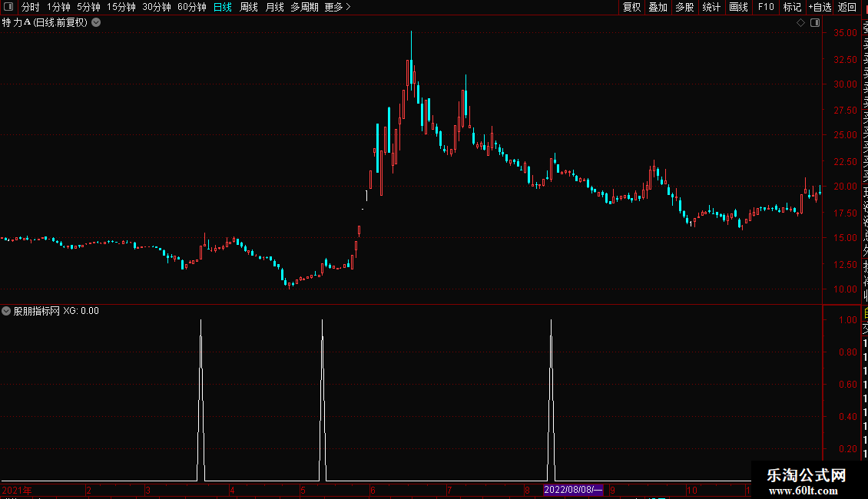
Task: Click the 股朋指标网 XG: 0.00 indicator label
Action: pos(56,311)
